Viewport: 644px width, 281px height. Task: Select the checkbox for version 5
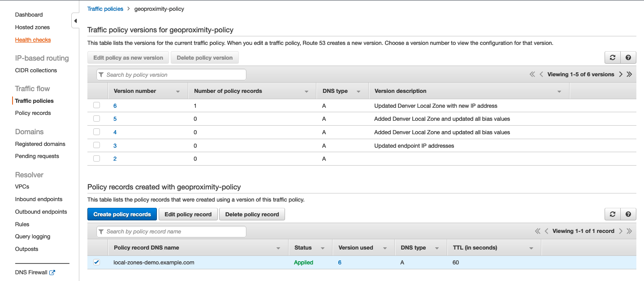(96, 119)
